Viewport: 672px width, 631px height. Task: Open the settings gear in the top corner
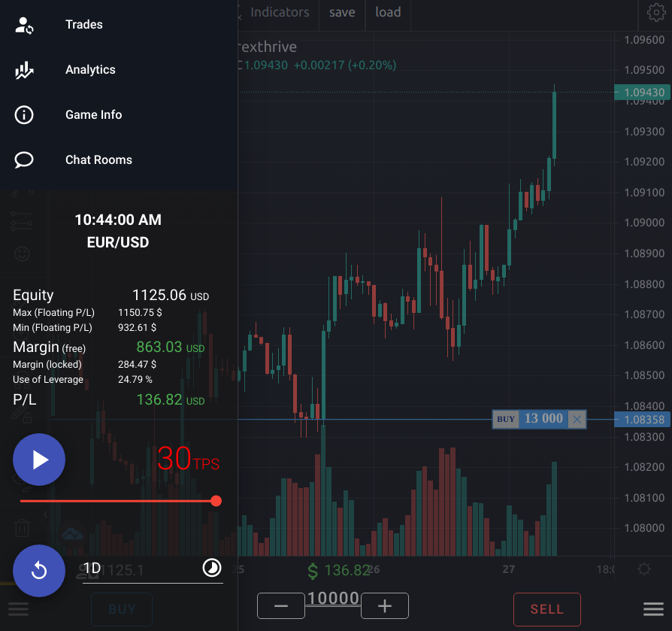click(x=656, y=14)
